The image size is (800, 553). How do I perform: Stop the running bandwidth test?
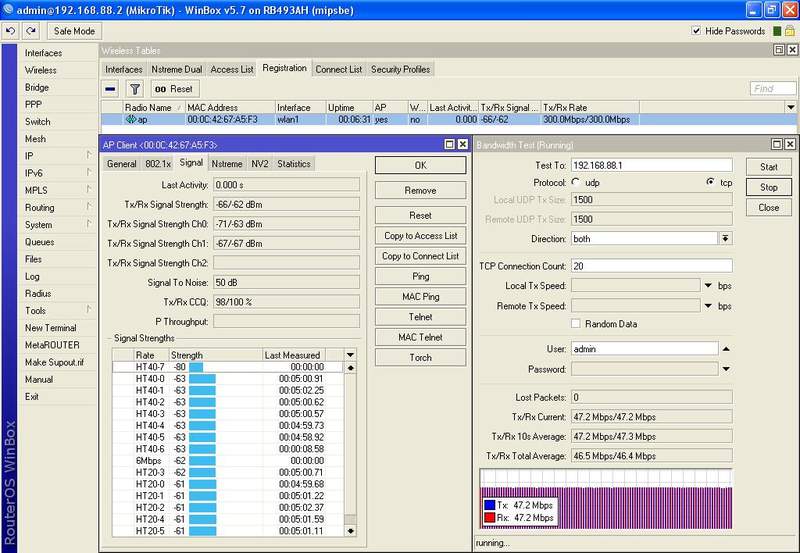click(x=768, y=187)
